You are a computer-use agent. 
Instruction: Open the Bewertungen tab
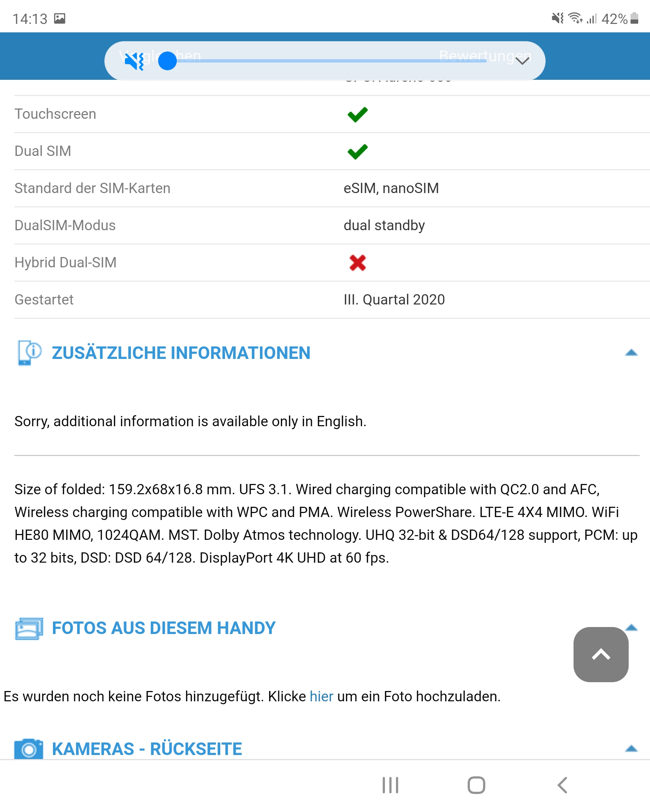(485, 56)
